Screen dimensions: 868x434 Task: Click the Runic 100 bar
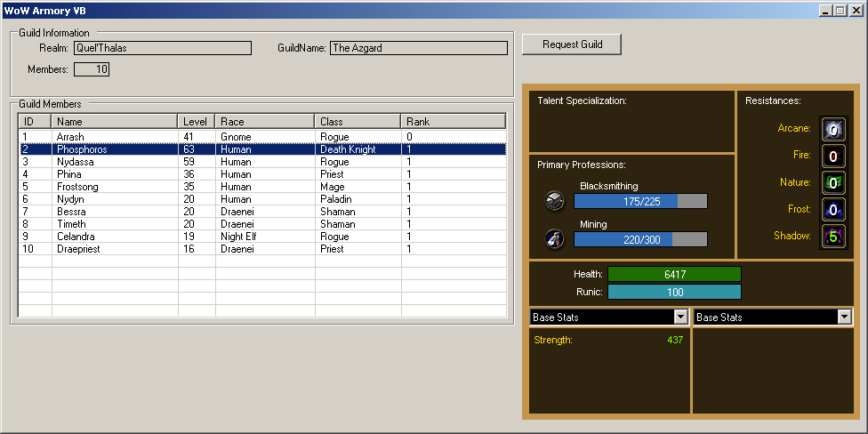point(674,293)
